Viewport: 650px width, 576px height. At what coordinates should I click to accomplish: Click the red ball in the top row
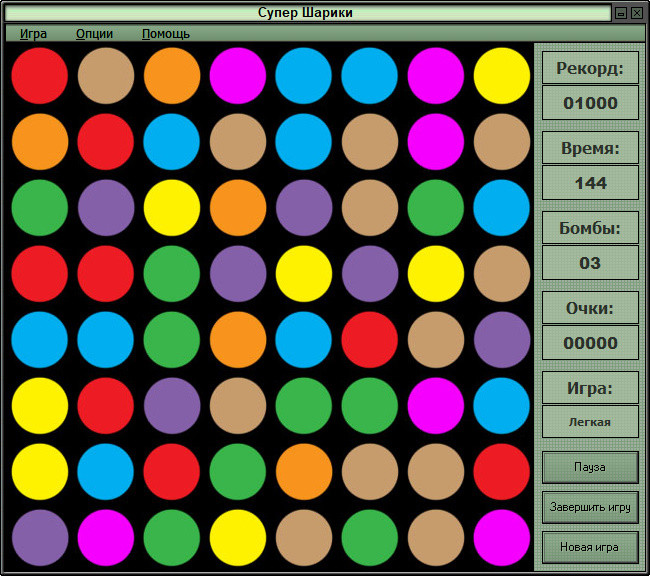(x=40, y=75)
